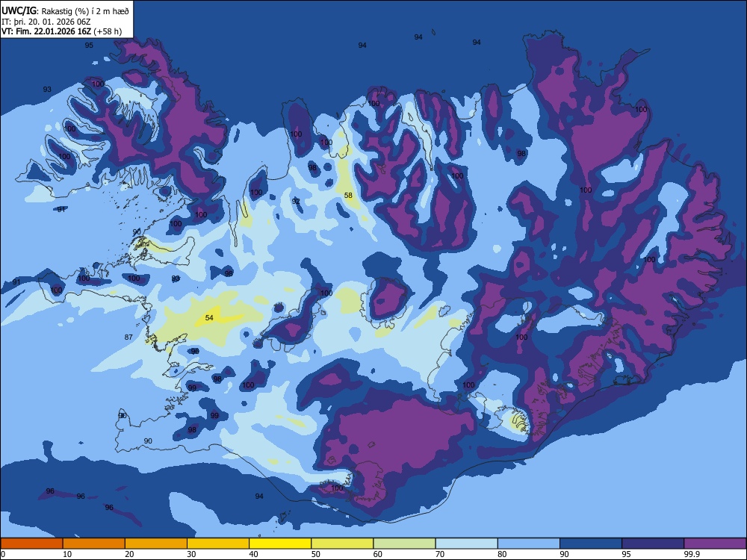Pick the 60–70 pale green legend swatch
This screenshot has height=560, width=747.
[x=404, y=544]
